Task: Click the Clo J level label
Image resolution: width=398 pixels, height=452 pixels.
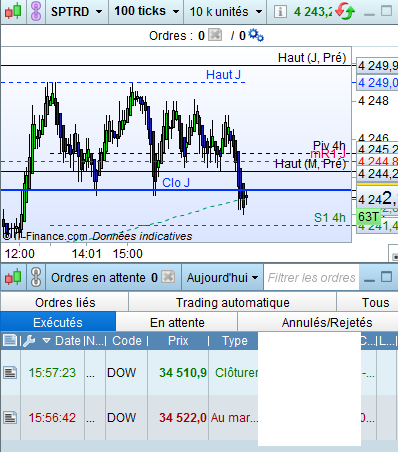Action: pos(176,183)
